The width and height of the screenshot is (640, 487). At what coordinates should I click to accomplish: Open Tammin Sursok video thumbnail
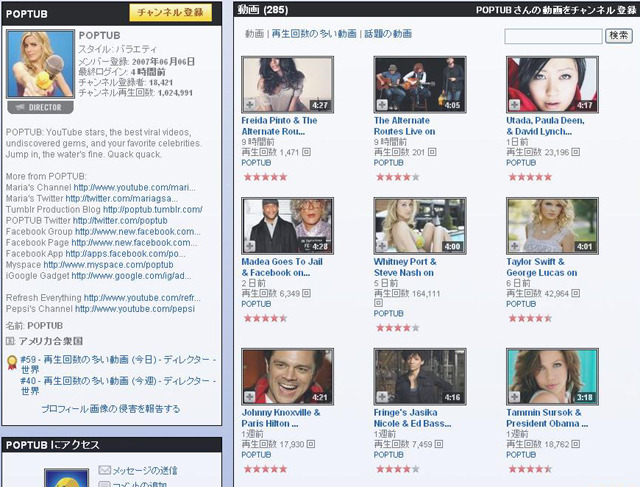click(552, 376)
